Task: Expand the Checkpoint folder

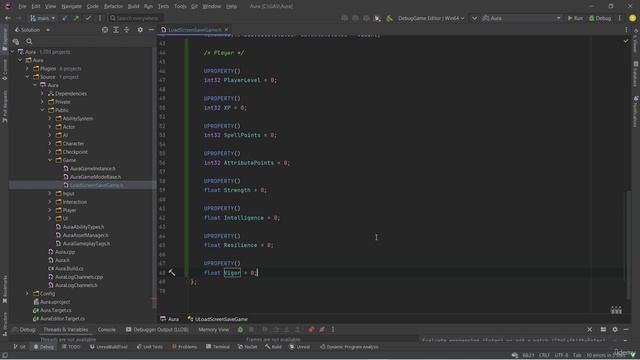Action: tap(50, 152)
